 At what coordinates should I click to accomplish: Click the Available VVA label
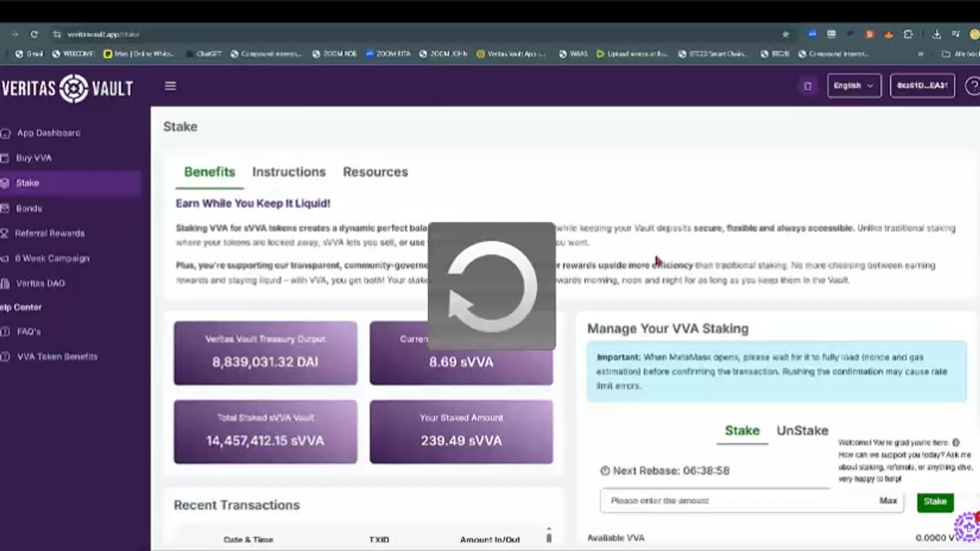point(616,538)
